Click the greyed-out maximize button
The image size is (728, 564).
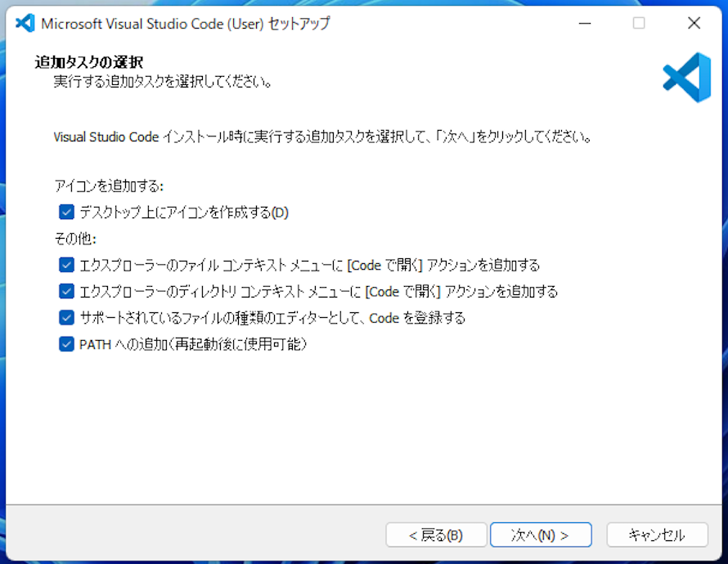pos(639,23)
